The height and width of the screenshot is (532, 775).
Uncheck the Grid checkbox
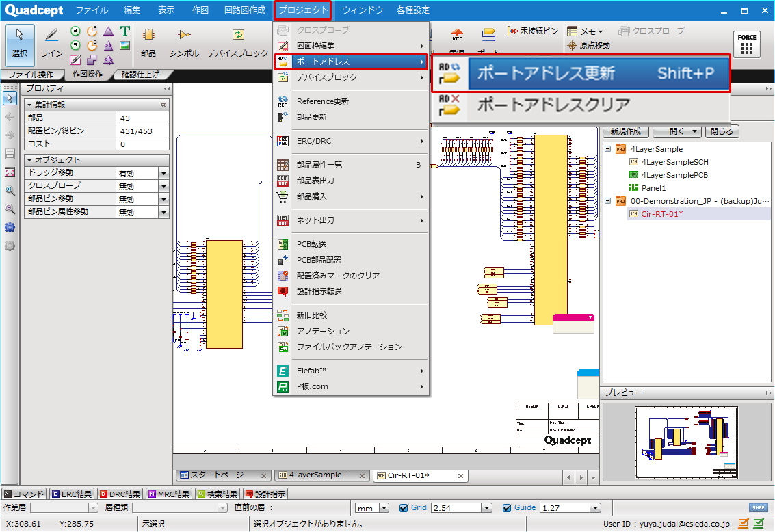pyautogui.click(x=404, y=508)
